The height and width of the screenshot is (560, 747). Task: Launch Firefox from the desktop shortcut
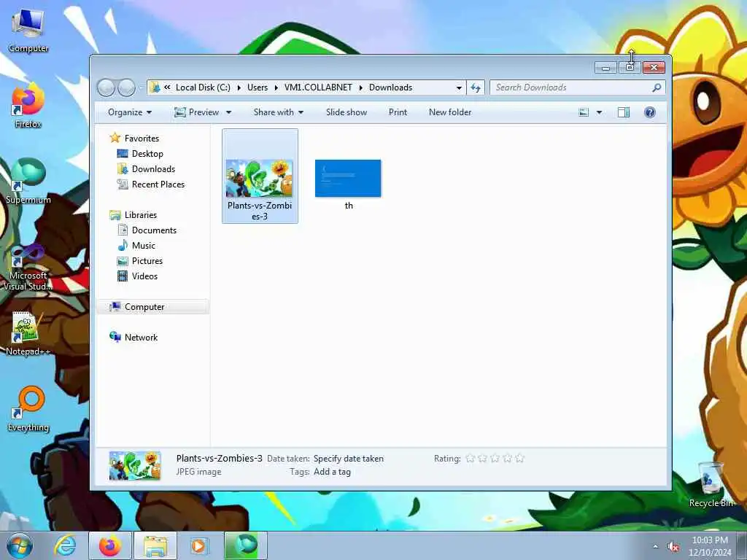(x=28, y=106)
